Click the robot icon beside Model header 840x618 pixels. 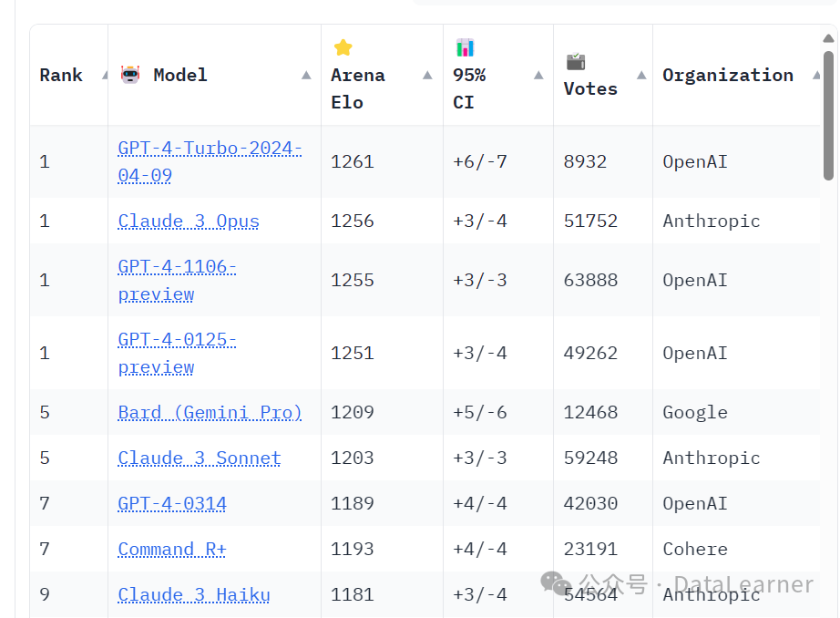130,75
